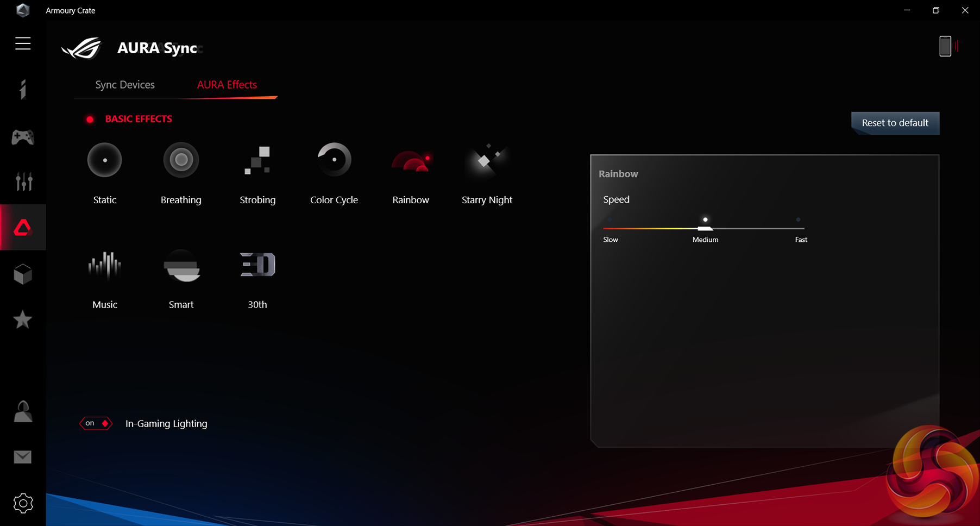Image resolution: width=980 pixels, height=526 pixels.
Task: Select the Color Cycle effect icon
Action: pos(334,160)
